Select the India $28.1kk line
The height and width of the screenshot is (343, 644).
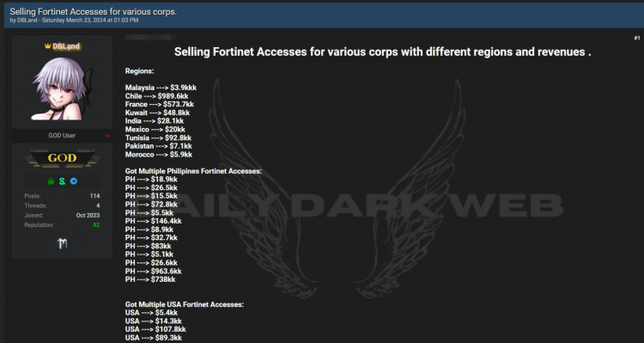[155, 121]
